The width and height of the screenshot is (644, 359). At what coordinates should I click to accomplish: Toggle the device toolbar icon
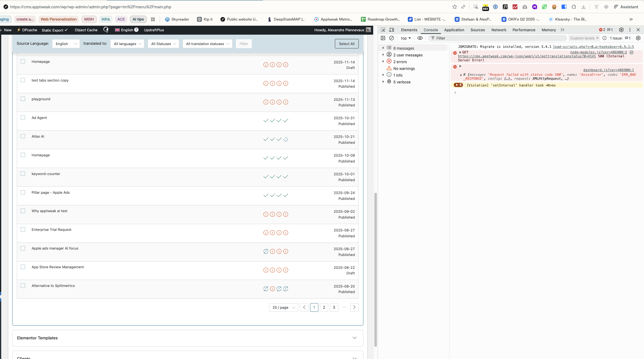click(x=392, y=30)
